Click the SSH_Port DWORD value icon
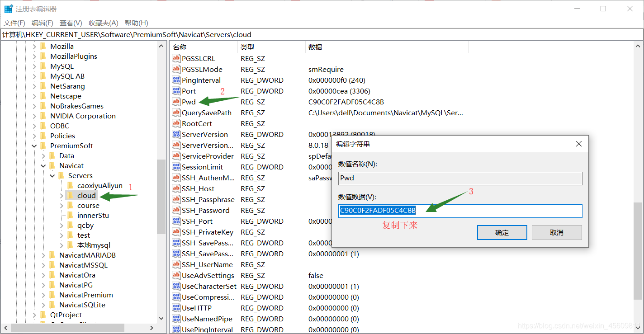The height and width of the screenshot is (334, 644). pos(176,221)
